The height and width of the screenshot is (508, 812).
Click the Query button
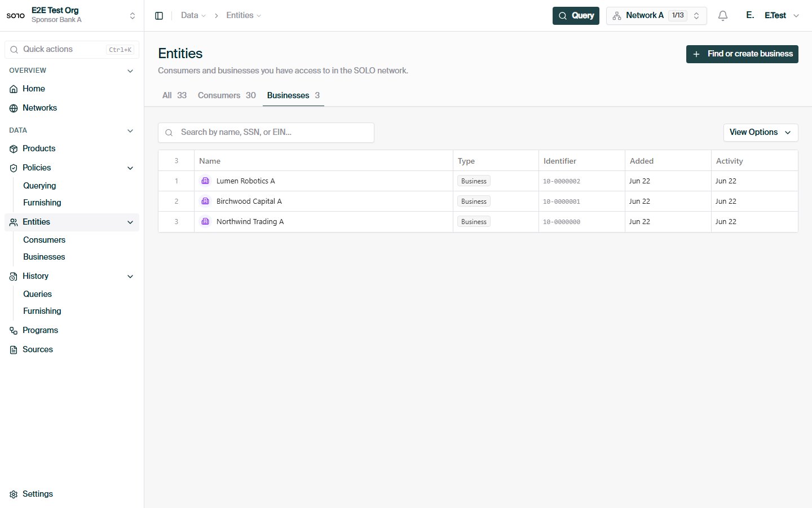pos(576,16)
